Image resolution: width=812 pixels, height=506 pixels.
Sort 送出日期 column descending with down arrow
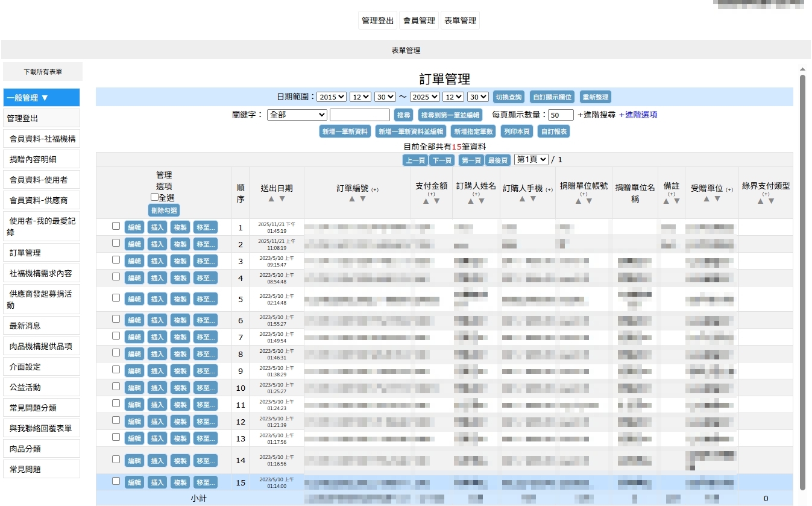(282, 199)
